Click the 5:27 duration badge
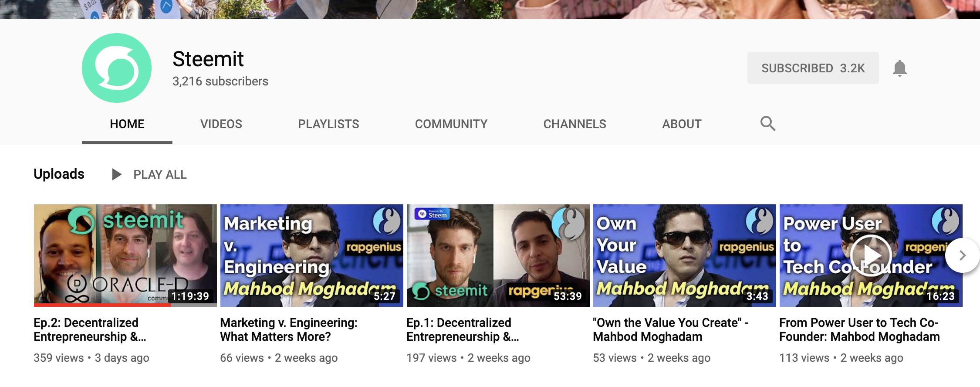This screenshot has height=387, width=980. point(385,296)
